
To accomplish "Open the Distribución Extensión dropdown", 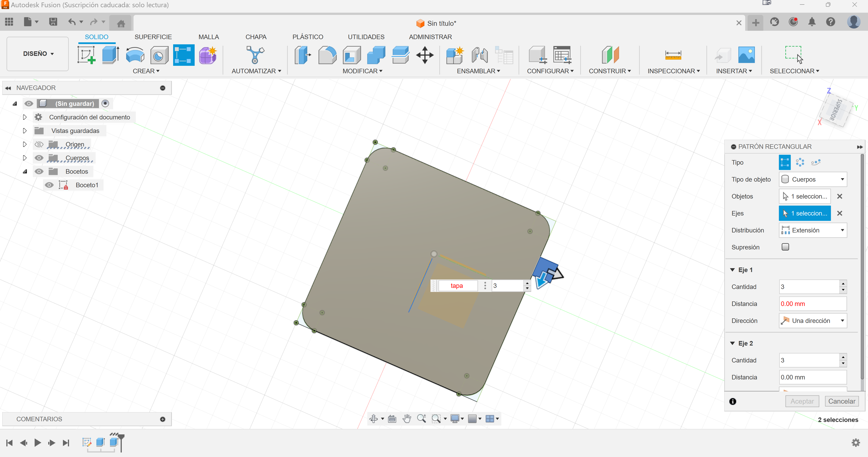I will click(813, 230).
